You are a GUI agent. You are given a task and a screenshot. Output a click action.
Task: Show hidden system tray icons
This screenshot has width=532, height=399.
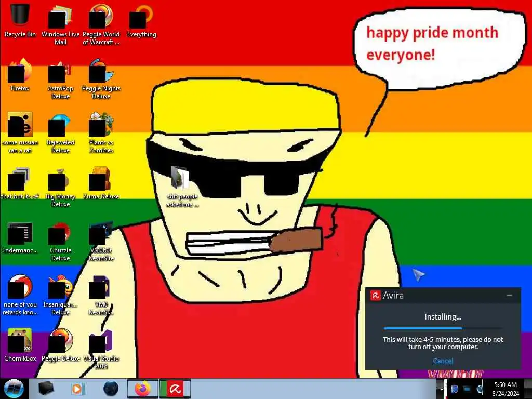click(441, 389)
